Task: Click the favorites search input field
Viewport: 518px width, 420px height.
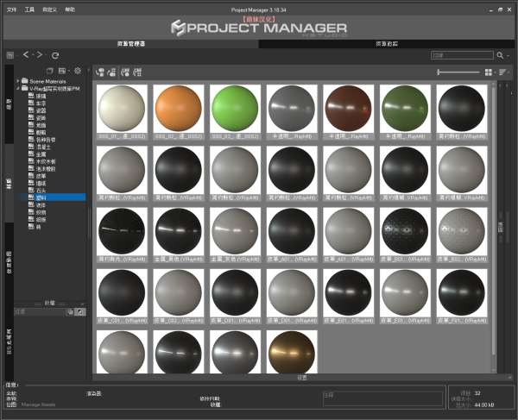Action: [40, 312]
